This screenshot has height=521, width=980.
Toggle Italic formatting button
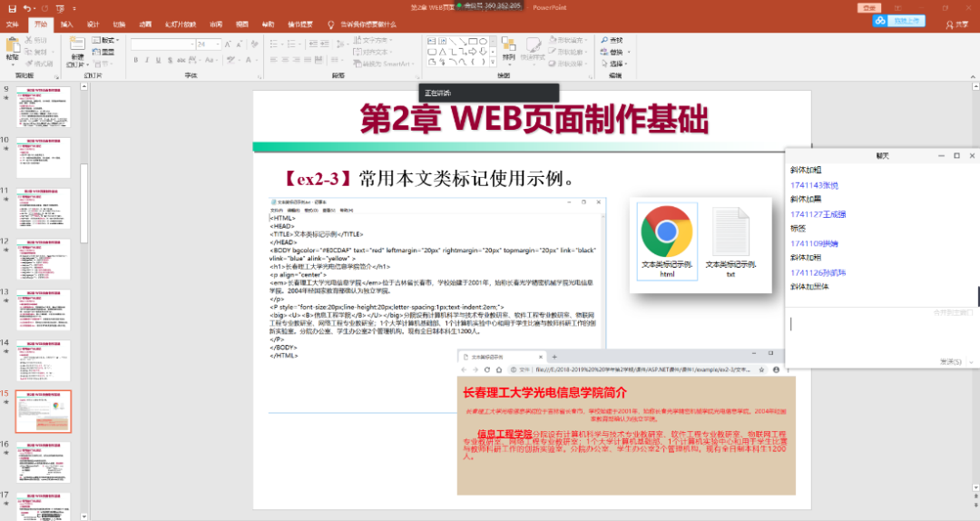[x=147, y=61]
